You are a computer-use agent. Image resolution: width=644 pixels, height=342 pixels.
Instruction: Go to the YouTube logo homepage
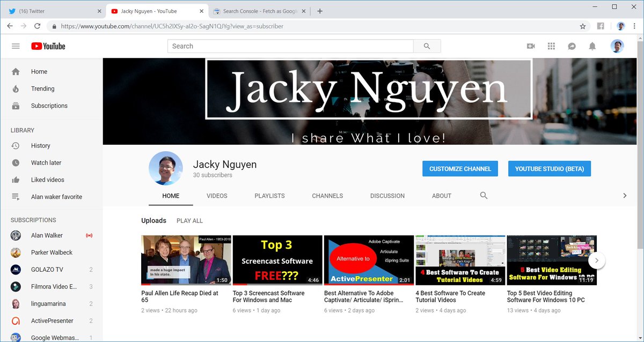(48, 46)
